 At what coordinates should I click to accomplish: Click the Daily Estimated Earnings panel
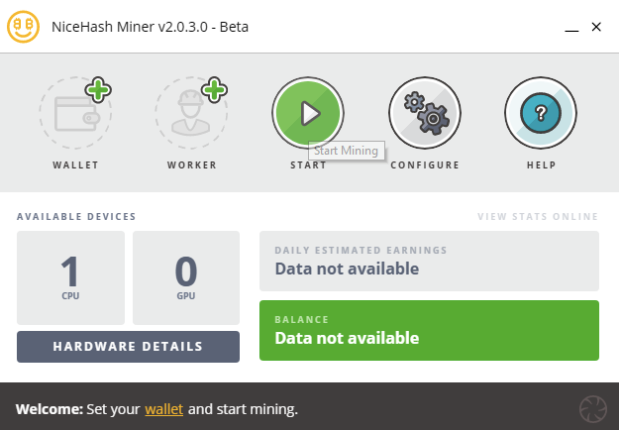[x=429, y=261]
